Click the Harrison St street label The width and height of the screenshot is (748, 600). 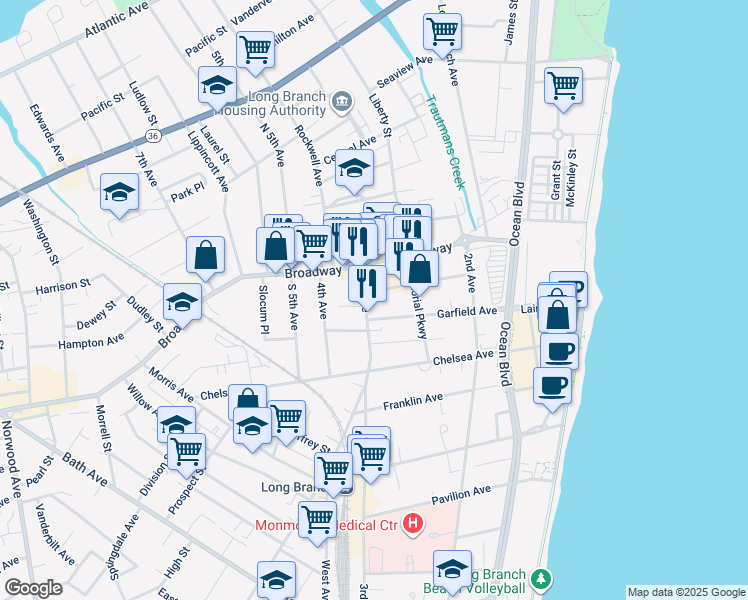(x=63, y=287)
